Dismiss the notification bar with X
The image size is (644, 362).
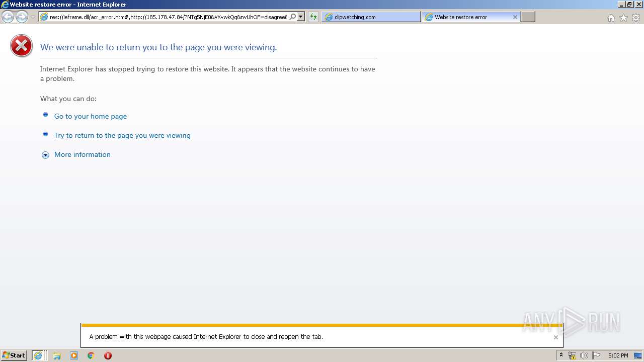coord(556,337)
